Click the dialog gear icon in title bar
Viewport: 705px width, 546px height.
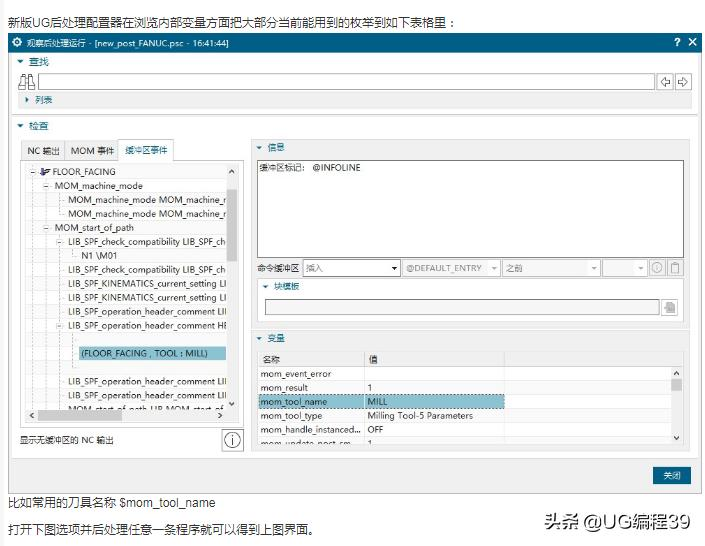click(x=17, y=42)
